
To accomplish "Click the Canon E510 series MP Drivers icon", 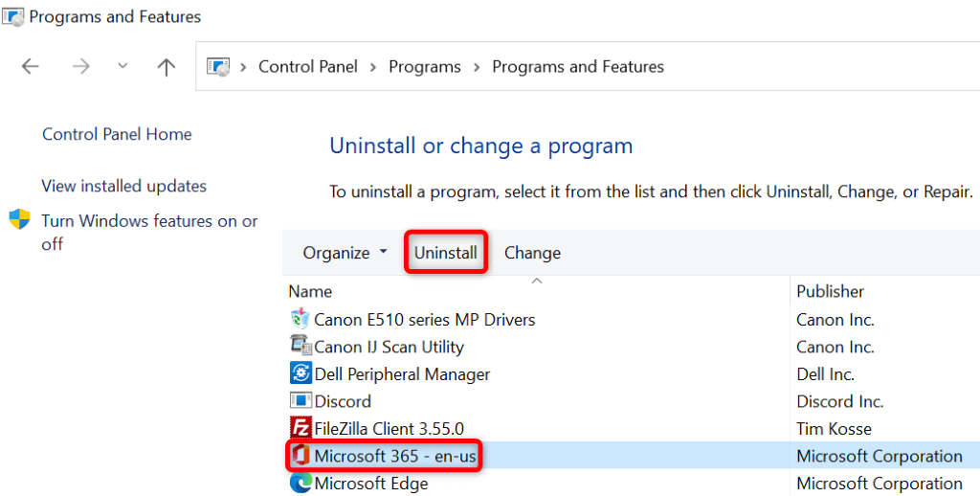I will tap(300, 319).
